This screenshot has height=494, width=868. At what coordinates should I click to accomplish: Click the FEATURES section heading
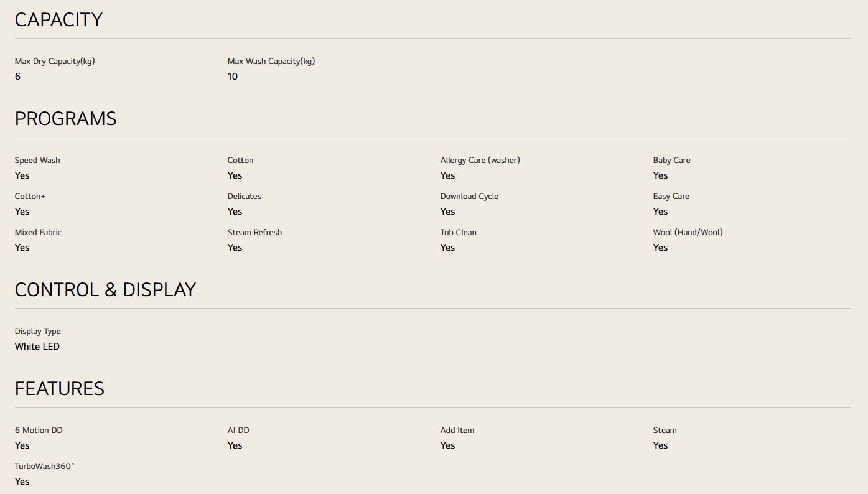pos(59,389)
